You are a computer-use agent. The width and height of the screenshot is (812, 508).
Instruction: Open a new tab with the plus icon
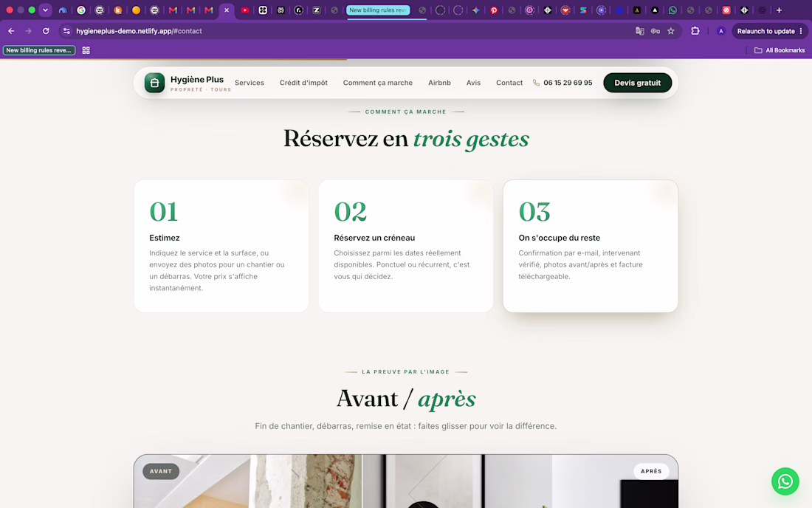[779, 10]
